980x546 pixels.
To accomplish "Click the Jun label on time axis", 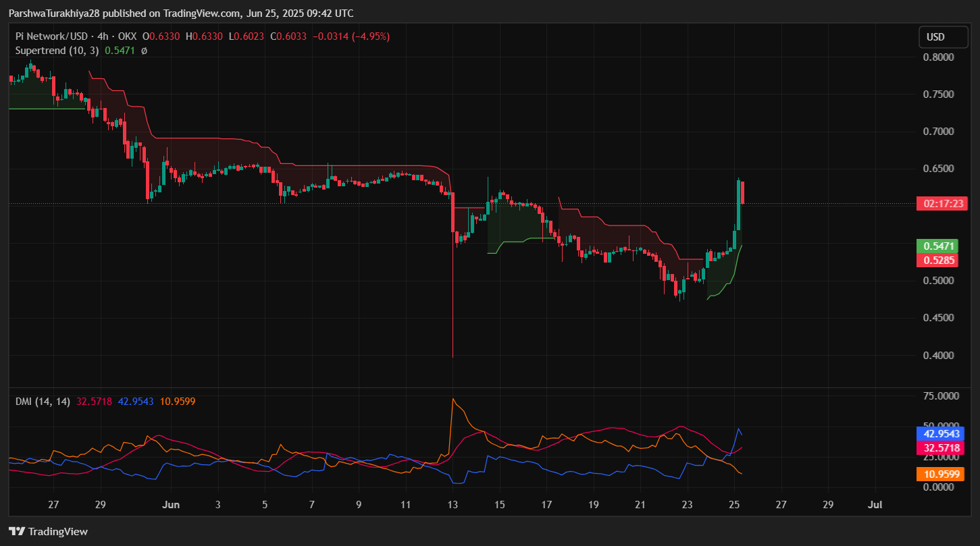I will tap(172, 504).
